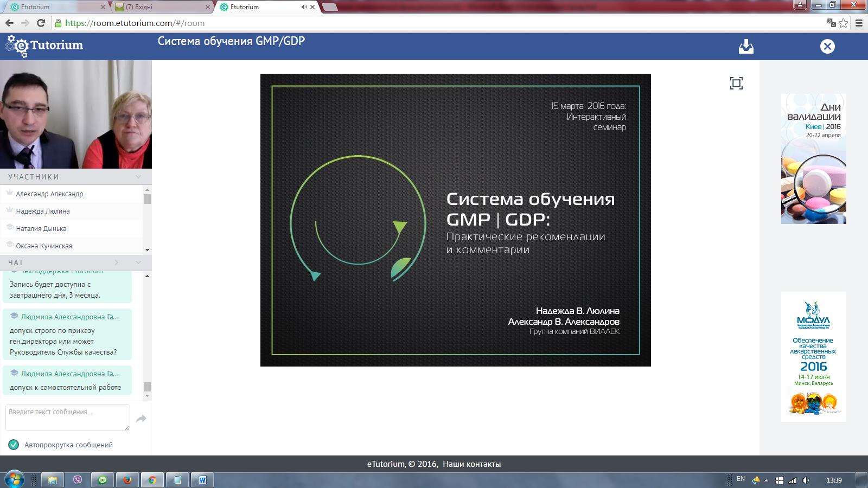Open the МОАУЛ 2016 Минск conference banner
Viewport: 868px width, 488px height.
click(813, 357)
